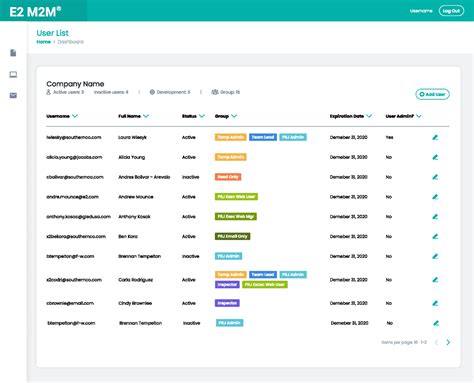Click the edit pencil for Carla Rodriguez
Image resolution: width=474 pixels, height=383 pixels.
[x=435, y=280]
